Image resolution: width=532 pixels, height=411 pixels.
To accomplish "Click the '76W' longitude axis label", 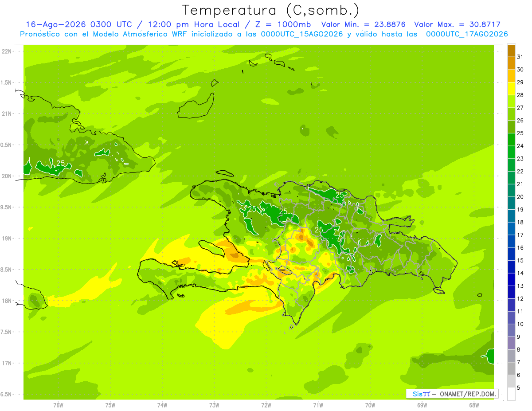I will (58, 405).
